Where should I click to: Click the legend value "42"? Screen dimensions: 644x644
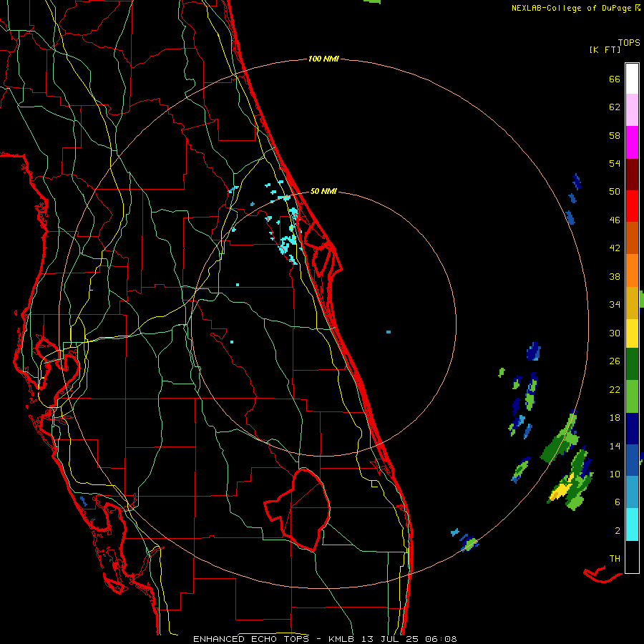coord(615,248)
